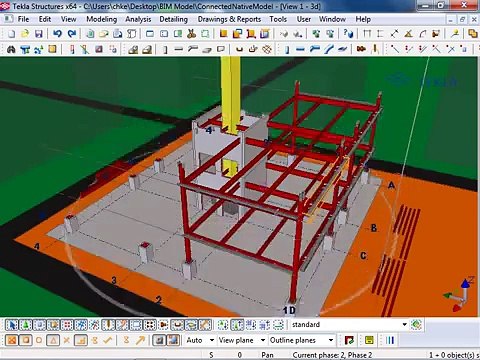Open the Edit menu

45,19
